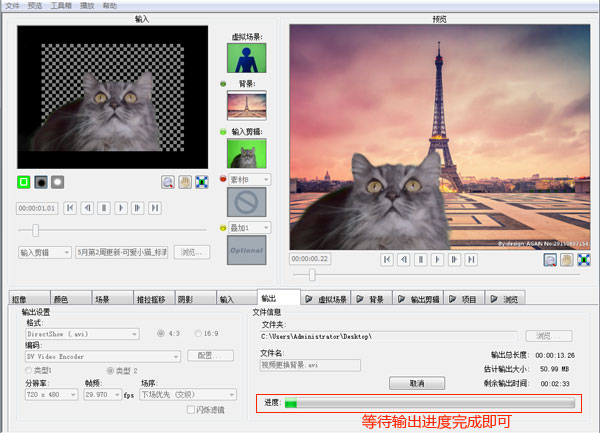Click the disabled 素材B placeholder slot
Viewport: 600px width, 433px height.
tap(247, 202)
